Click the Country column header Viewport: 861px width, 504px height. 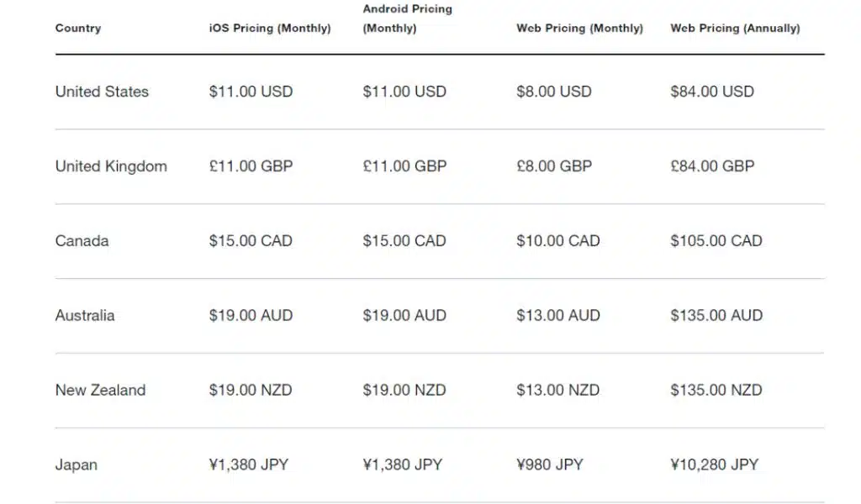click(78, 29)
